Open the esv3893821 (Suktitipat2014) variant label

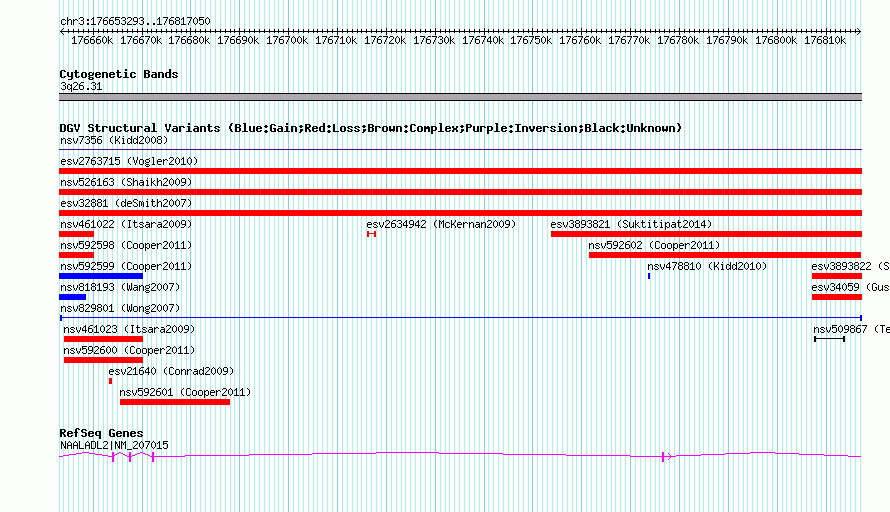[x=631, y=224]
